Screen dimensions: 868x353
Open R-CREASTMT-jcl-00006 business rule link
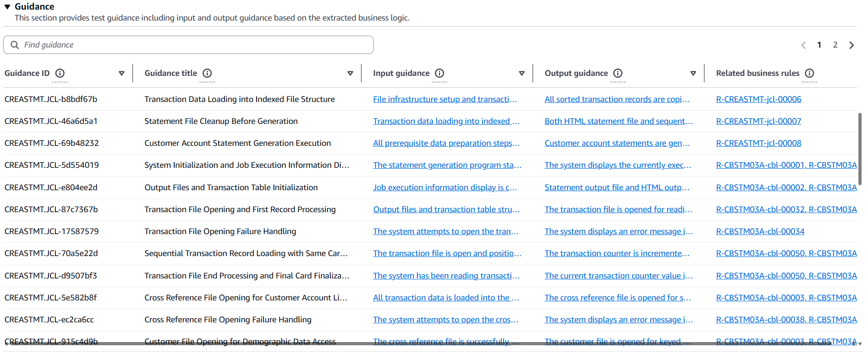tap(758, 99)
